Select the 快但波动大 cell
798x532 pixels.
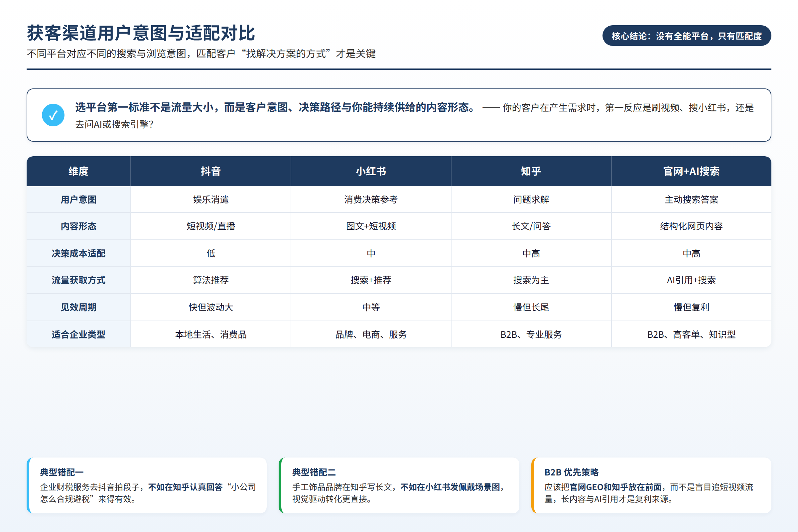pos(211,307)
